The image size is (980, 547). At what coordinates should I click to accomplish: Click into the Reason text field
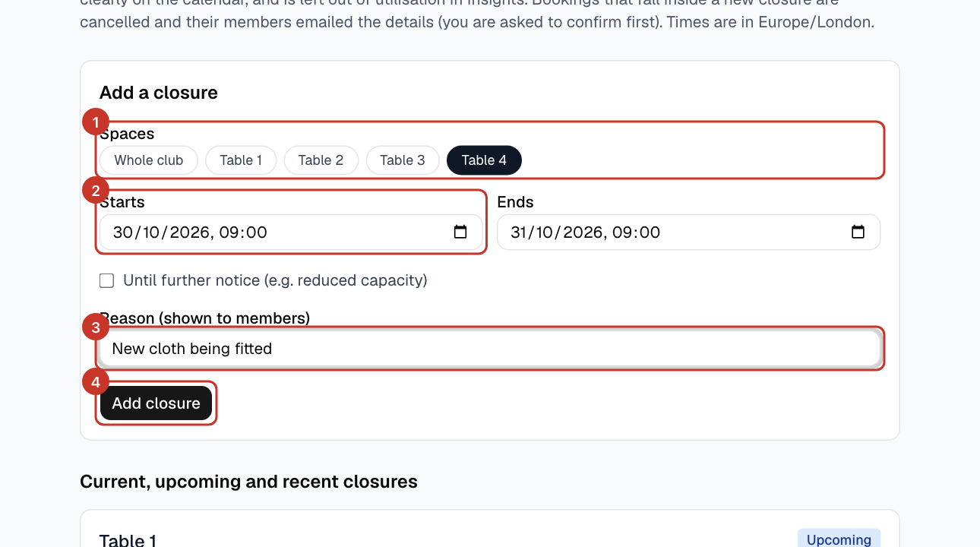tap(490, 349)
